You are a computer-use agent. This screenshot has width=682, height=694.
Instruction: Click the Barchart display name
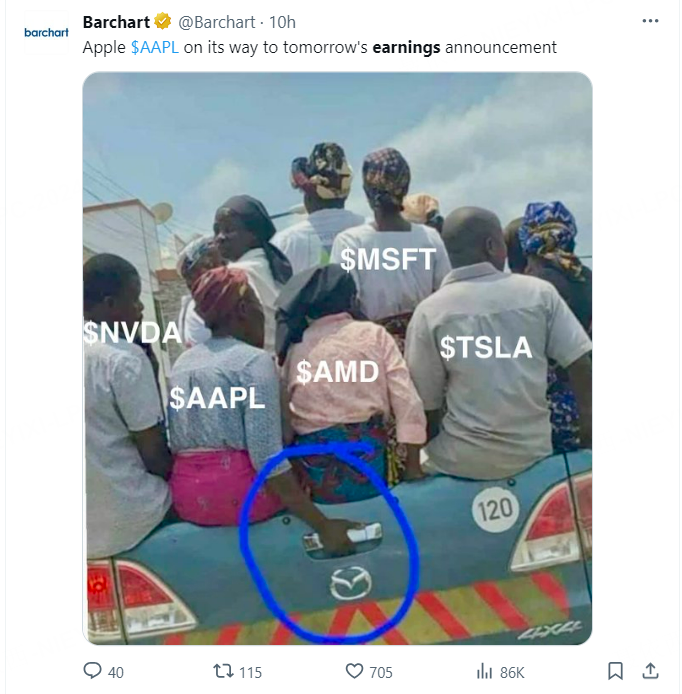pos(115,22)
